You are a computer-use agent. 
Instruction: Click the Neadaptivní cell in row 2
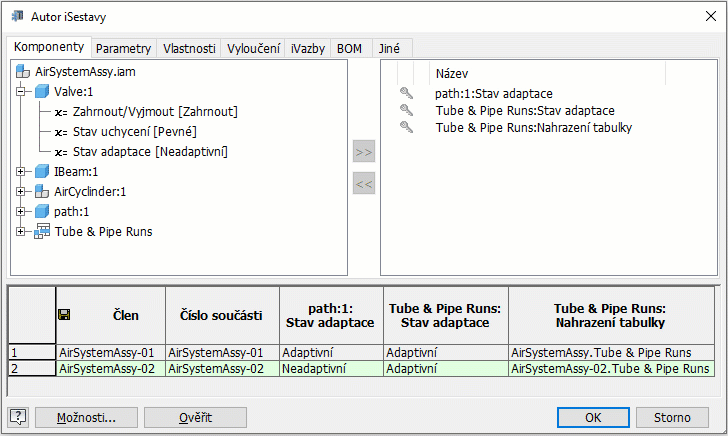[x=331, y=368]
